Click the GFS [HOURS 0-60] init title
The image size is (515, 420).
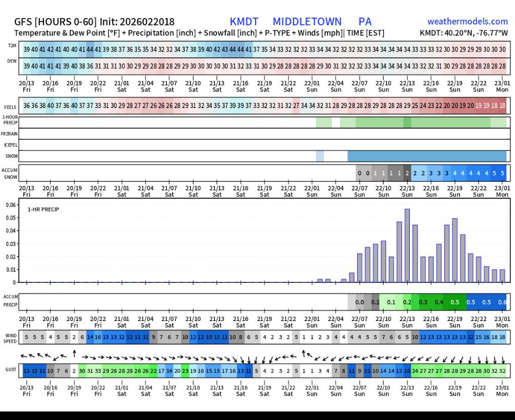tap(95, 22)
